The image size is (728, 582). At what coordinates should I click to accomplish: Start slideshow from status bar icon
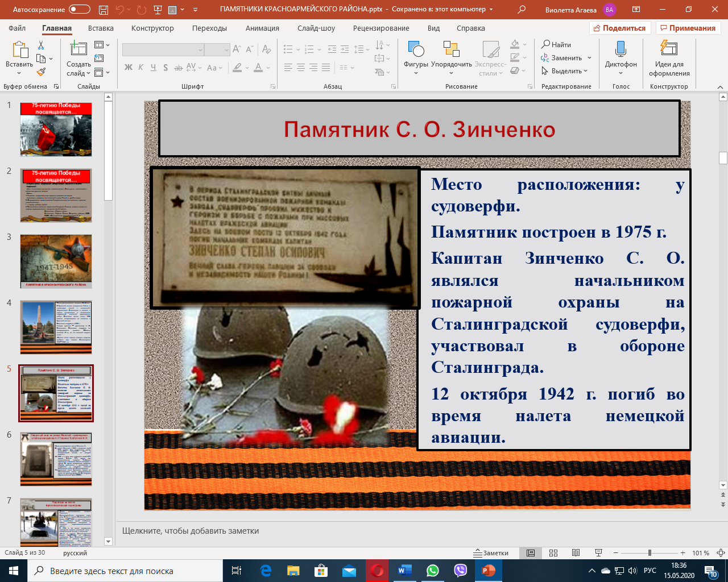coord(598,553)
